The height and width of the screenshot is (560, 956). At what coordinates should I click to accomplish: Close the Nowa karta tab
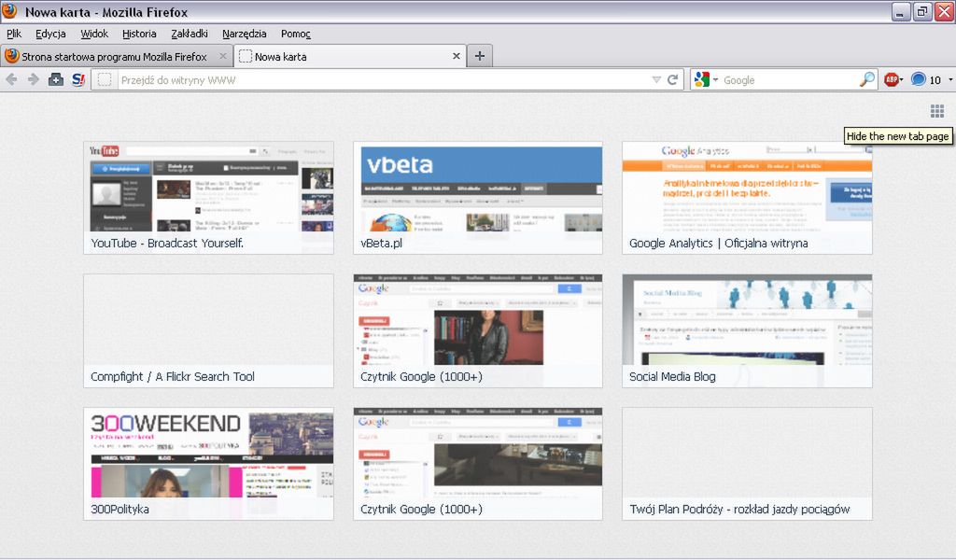tap(456, 56)
